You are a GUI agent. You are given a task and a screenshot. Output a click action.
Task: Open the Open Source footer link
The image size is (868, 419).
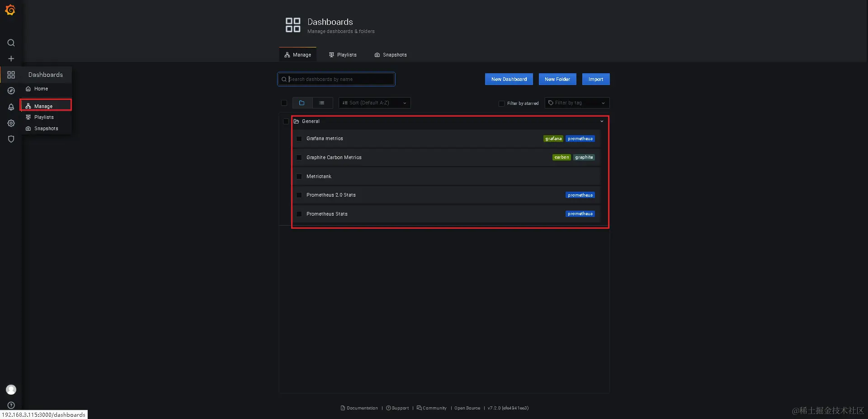[x=467, y=408]
